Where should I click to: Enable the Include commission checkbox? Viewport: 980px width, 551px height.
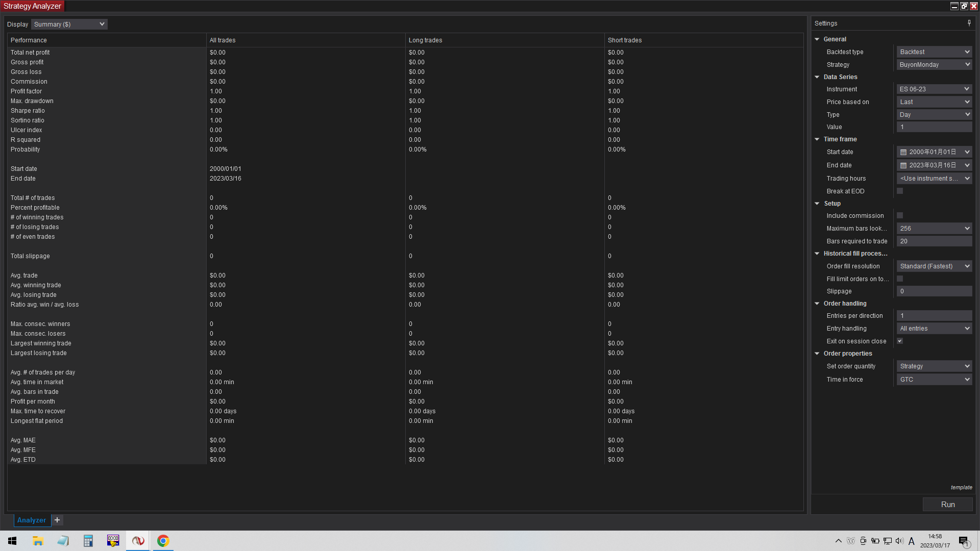pos(900,216)
